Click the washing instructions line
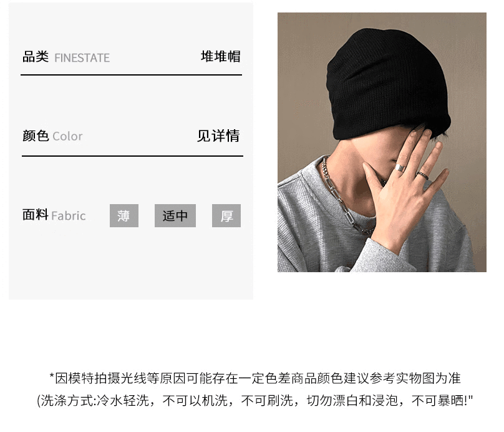Screen dimensions: 504x432 tap(255, 401)
